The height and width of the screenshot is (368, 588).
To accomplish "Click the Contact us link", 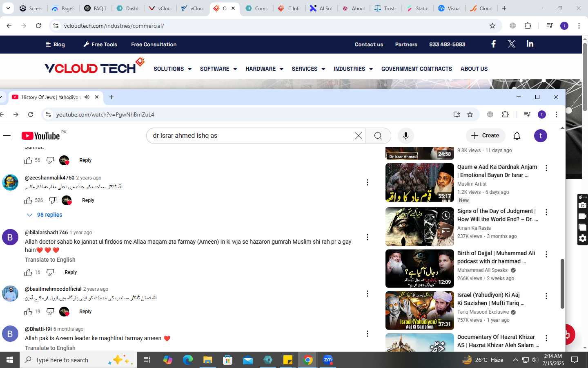I will click(369, 44).
